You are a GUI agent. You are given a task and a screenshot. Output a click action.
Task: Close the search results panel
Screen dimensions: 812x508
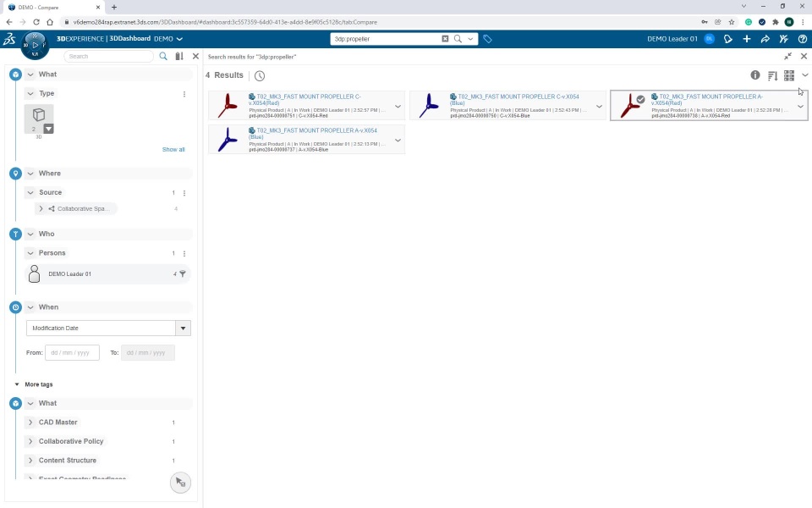[804, 56]
